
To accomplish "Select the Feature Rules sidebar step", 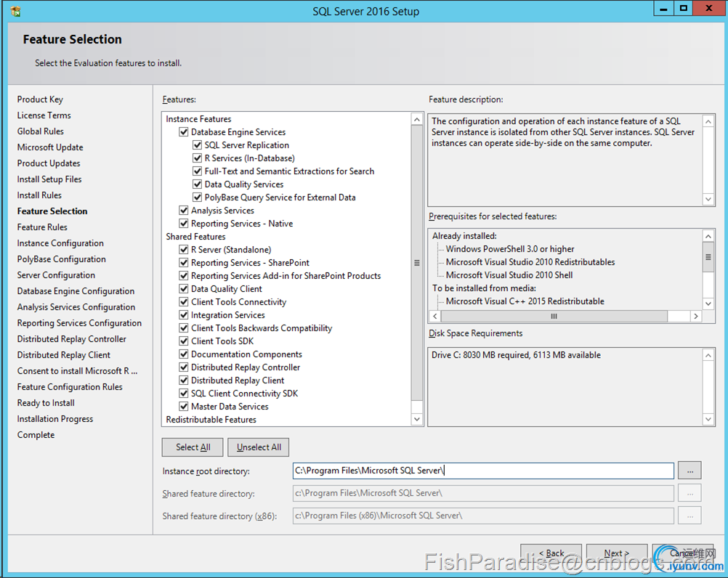I will point(42,227).
